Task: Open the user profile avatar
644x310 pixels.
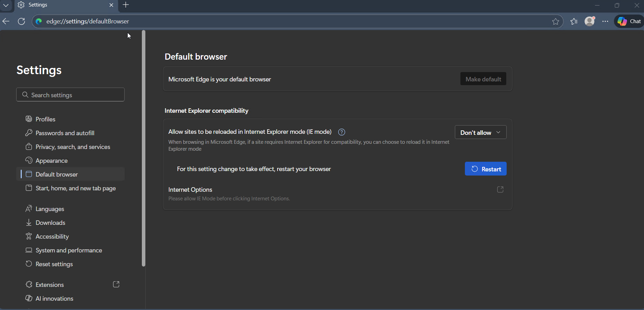Action: click(590, 21)
